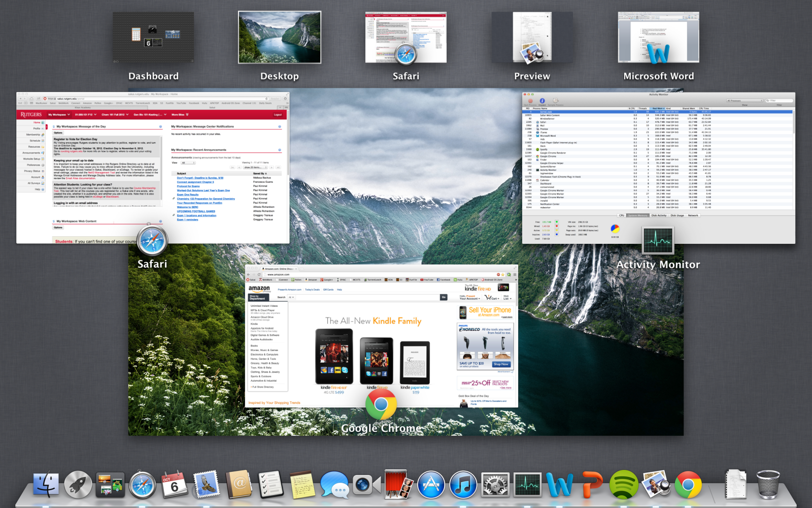
Task: Select Network tab in Activity Monitor
Action: [x=693, y=215]
